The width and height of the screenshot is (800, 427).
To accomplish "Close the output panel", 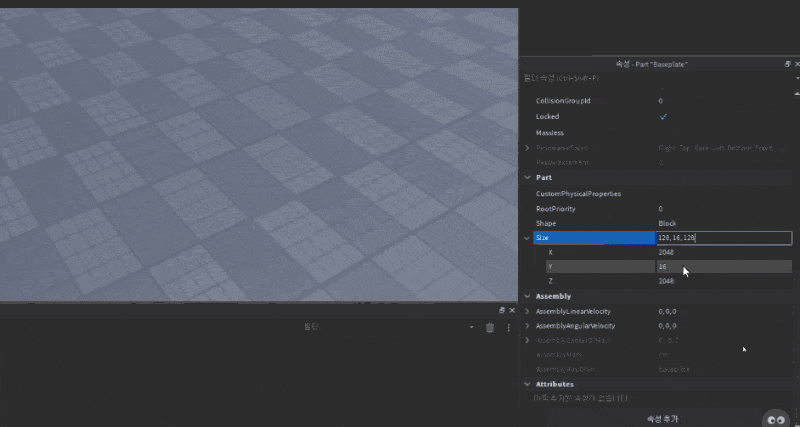I will point(512,311).
